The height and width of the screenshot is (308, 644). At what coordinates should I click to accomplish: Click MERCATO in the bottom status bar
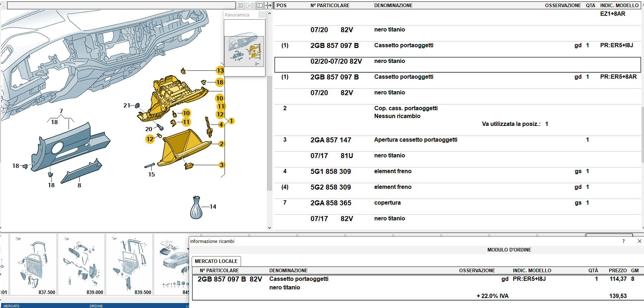[x=11, y=306]
